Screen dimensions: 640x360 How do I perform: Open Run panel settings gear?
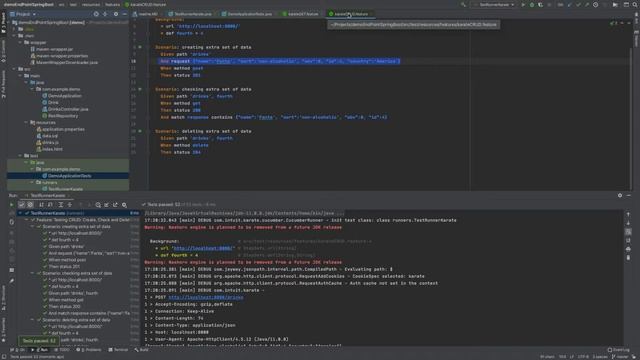pyautogui.click(x=620, y=196)
